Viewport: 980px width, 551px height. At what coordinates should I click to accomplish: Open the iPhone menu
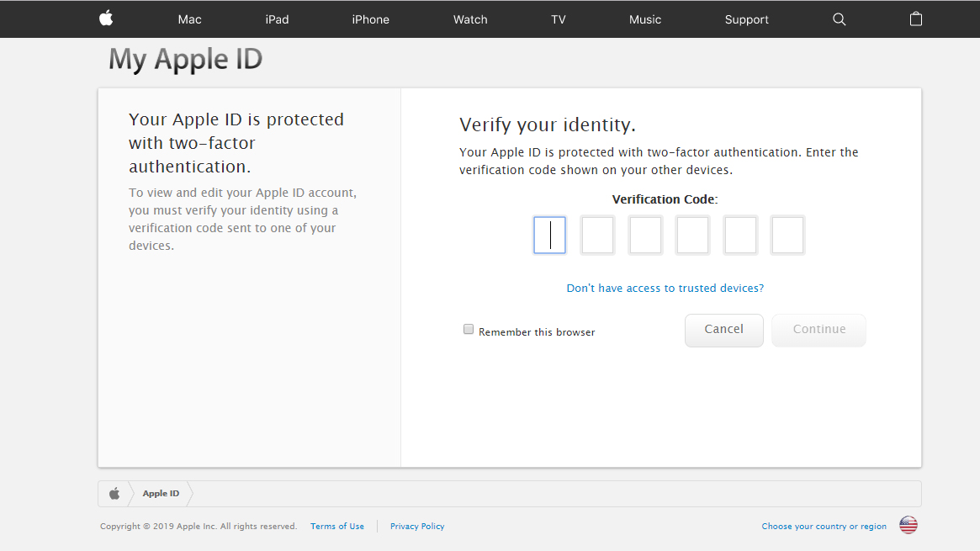coord(371,19)
